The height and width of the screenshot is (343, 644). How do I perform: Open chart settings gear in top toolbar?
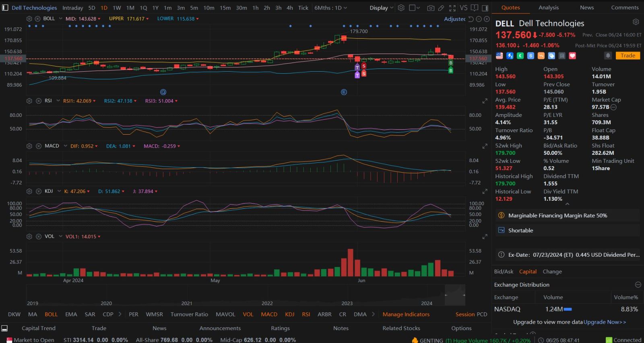(401, 8)
